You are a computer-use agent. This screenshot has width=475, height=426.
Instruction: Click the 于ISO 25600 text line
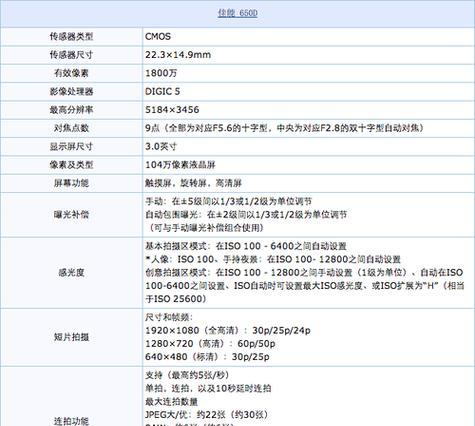[175, 299]
